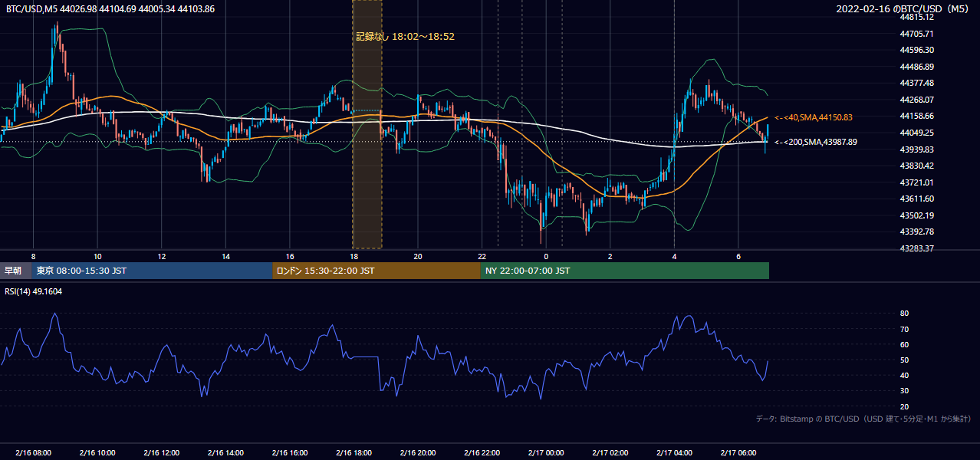The image size is (980, 460).
Task: Click price axis value 43721.01
Action: (917, 182)
